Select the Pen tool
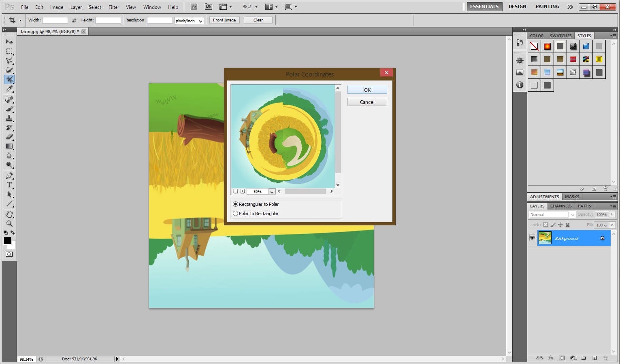 tap(9, 176)
